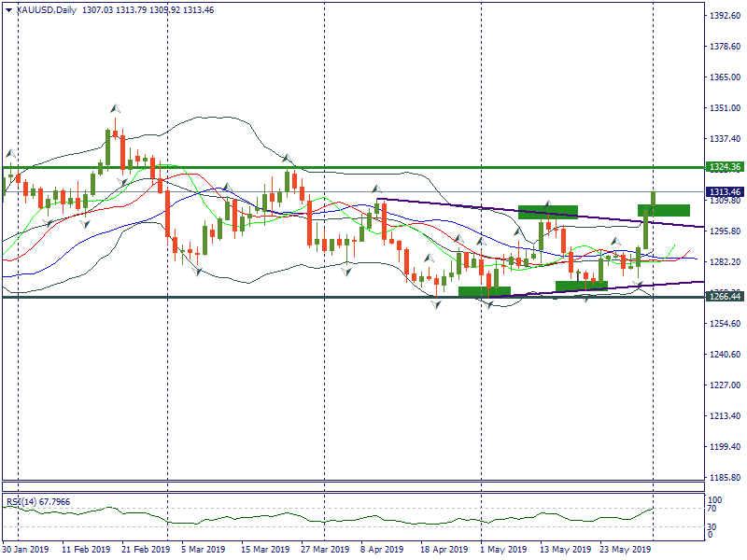
Task: Select the fractal arrow above February's highest candle
Action: [x=116, y=110]
